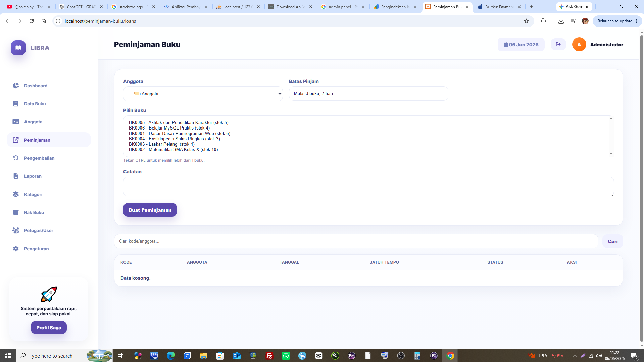Select BK0002 Matematika SMA Kelas X
The height and width of the screenshot is (362, 644).
pyautogui.click(x=174, y=149)
